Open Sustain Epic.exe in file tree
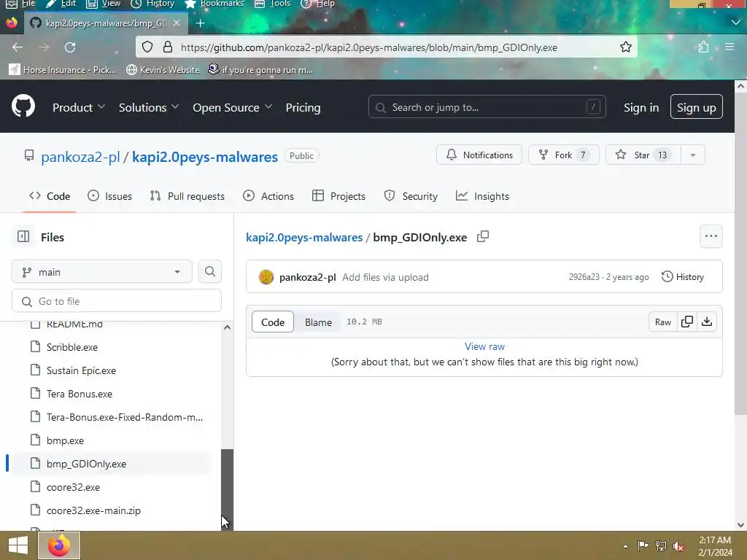 point(81,370)
